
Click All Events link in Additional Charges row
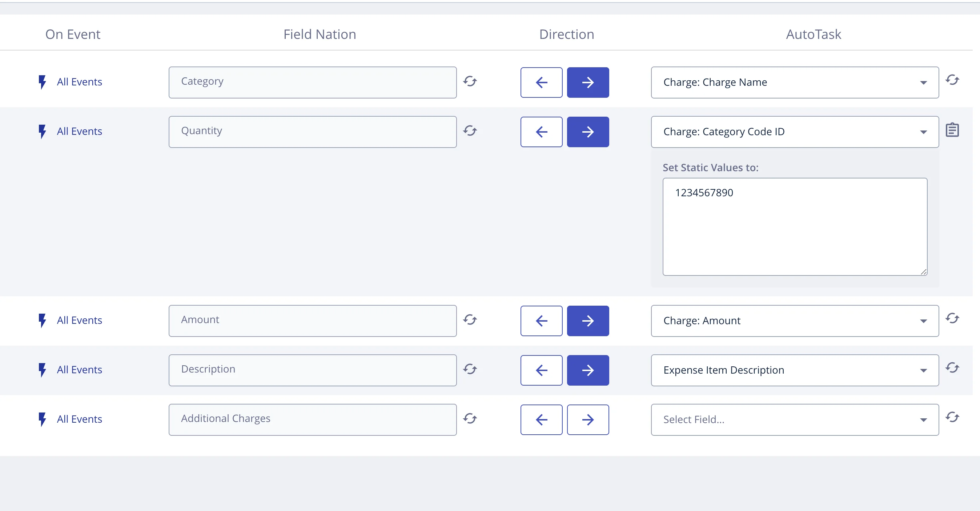click(80, 419)
